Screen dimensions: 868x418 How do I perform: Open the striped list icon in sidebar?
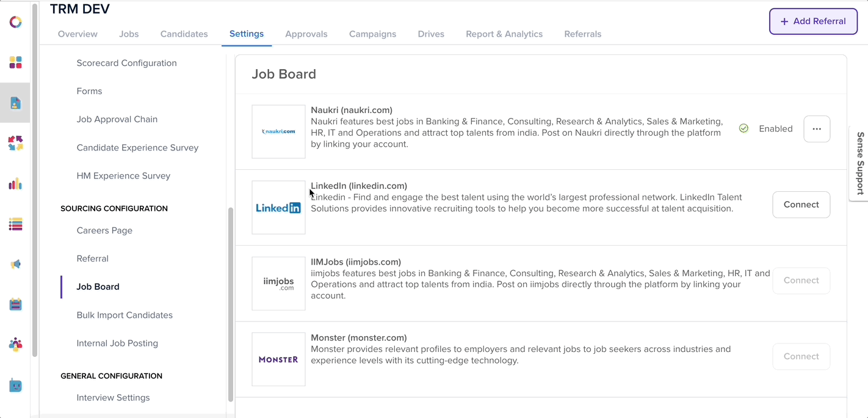click(16, 224)
